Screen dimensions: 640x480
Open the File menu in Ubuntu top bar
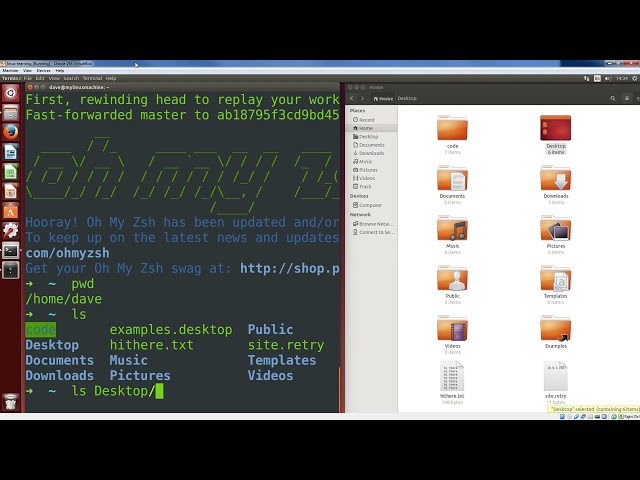(x=27, y=78)
